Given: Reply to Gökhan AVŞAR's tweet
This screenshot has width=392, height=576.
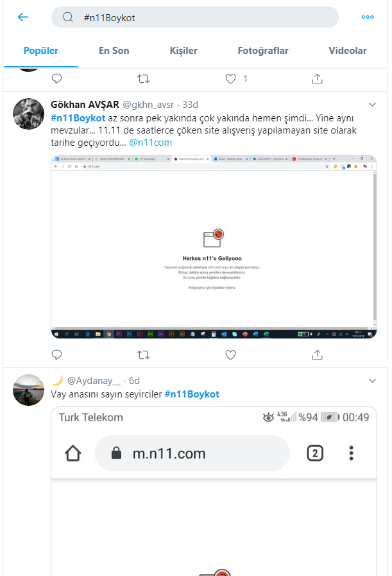Looking at the screenshot, I should click(57, 354).
